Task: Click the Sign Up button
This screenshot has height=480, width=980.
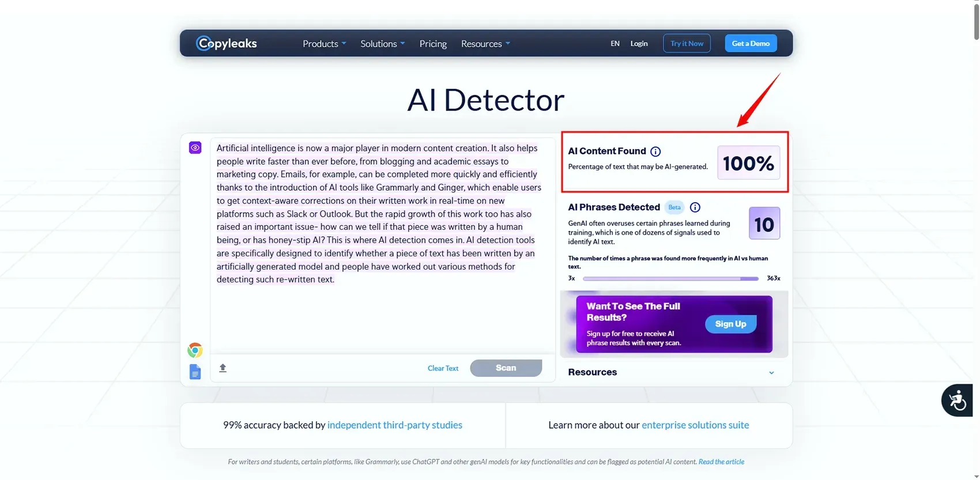Action: tap(730, 324)
